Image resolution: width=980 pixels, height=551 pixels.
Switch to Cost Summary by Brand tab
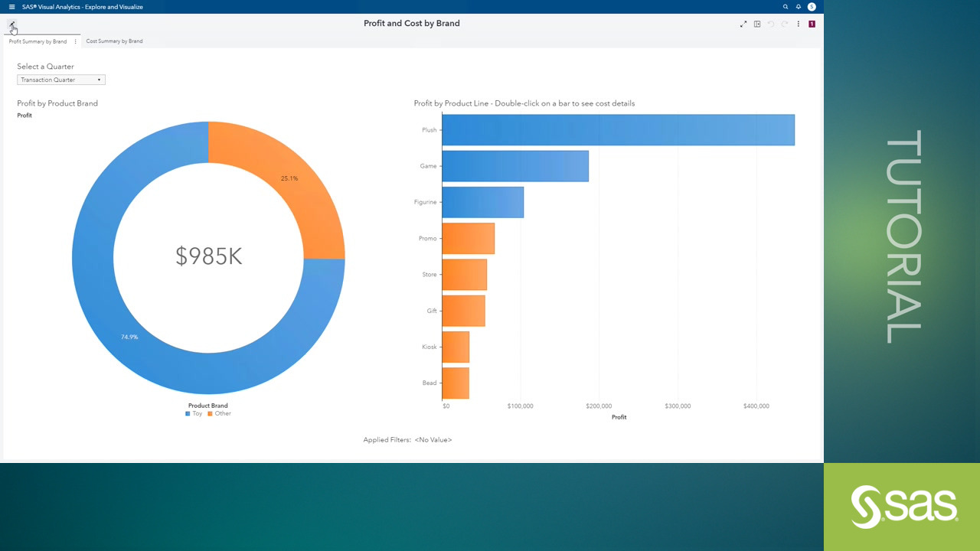tap(114, 41)
